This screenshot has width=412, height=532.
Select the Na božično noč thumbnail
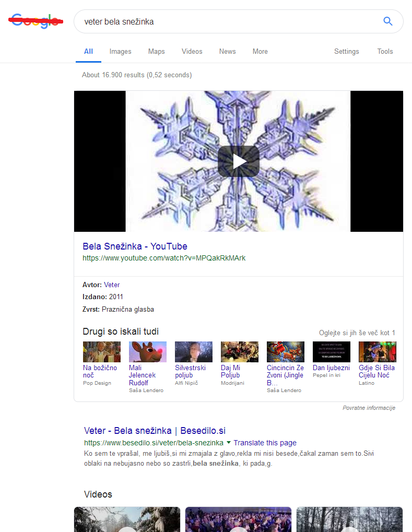coord(101,352)
